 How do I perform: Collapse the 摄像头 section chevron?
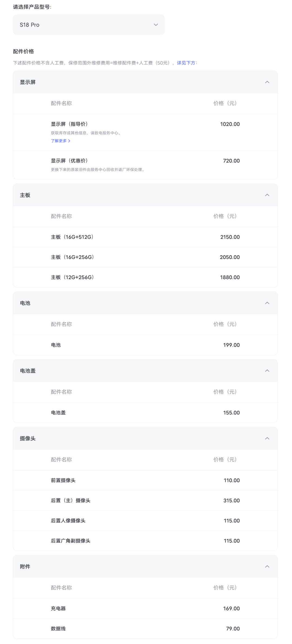[267, 438]
